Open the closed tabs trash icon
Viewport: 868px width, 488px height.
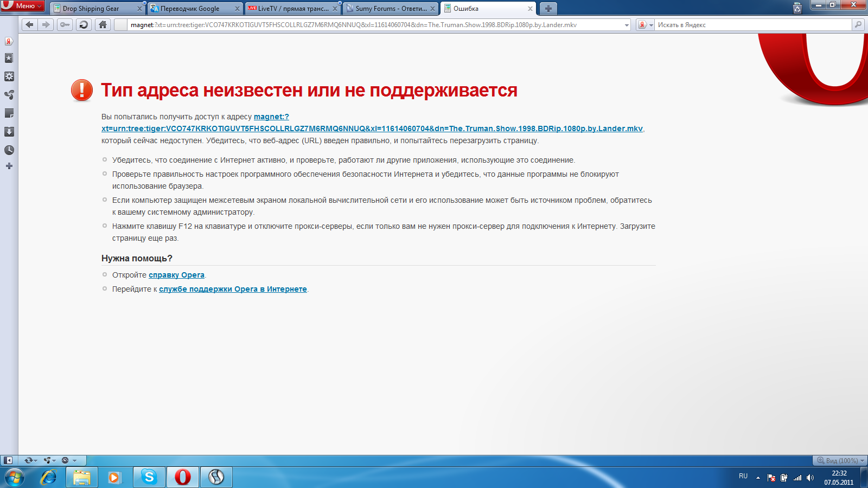tap(797, 8)
